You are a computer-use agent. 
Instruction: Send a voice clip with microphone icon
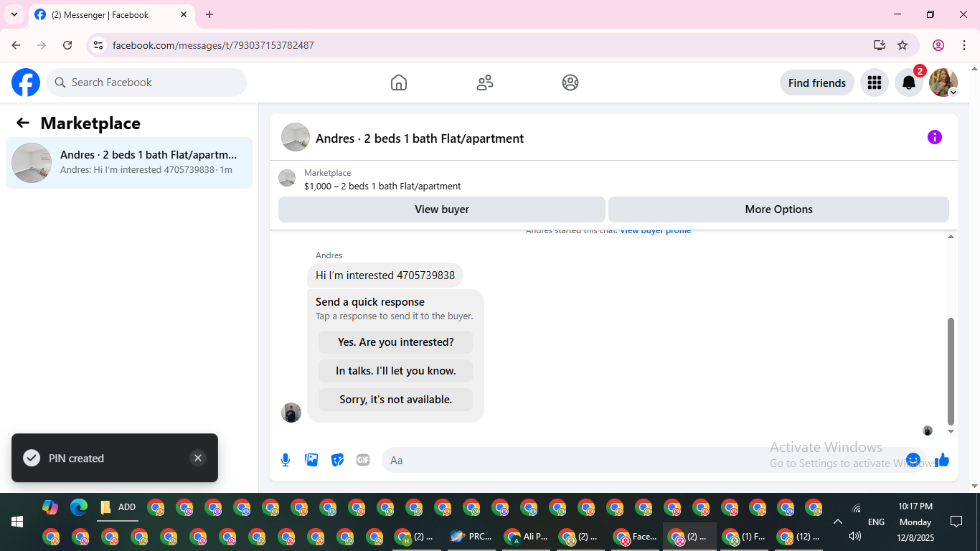(286, 460)
